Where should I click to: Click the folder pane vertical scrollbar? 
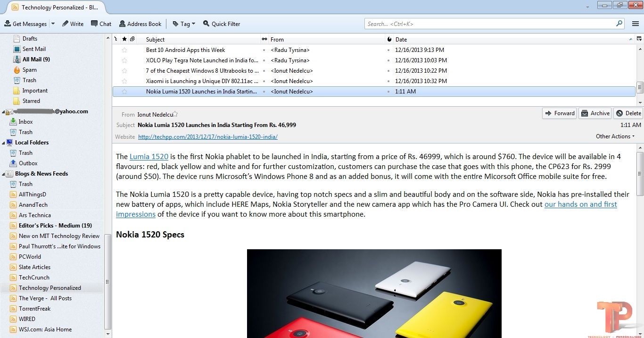pos(108,282)
